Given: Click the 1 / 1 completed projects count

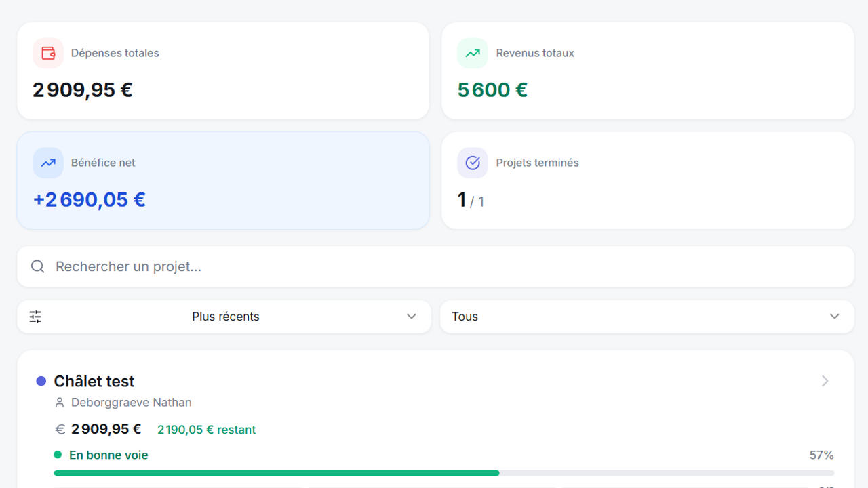Looking at the screenshot, I should (x=471, y=201).
